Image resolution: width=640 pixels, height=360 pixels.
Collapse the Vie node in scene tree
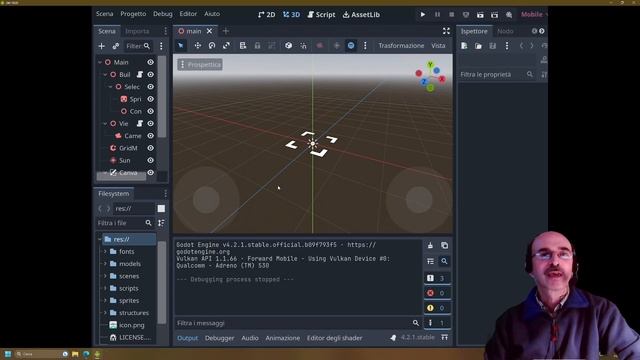pyautogui.click(x=105, y=123)
